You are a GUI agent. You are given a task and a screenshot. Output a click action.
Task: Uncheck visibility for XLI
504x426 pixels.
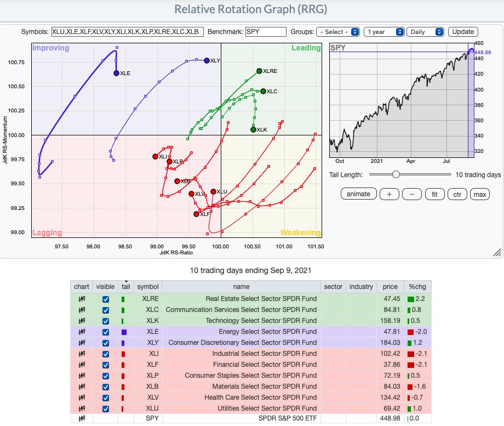105,354
